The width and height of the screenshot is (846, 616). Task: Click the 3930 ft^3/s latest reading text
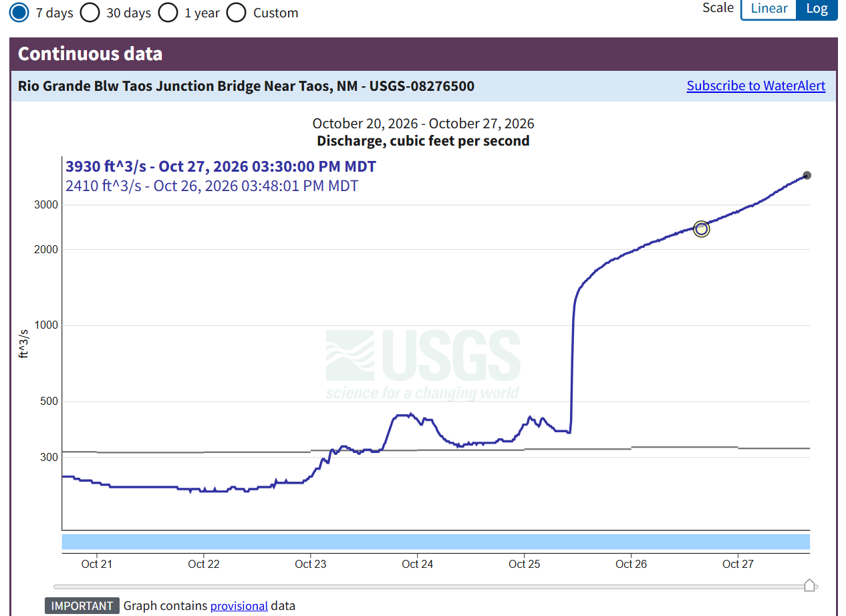[x=221, y=166]
